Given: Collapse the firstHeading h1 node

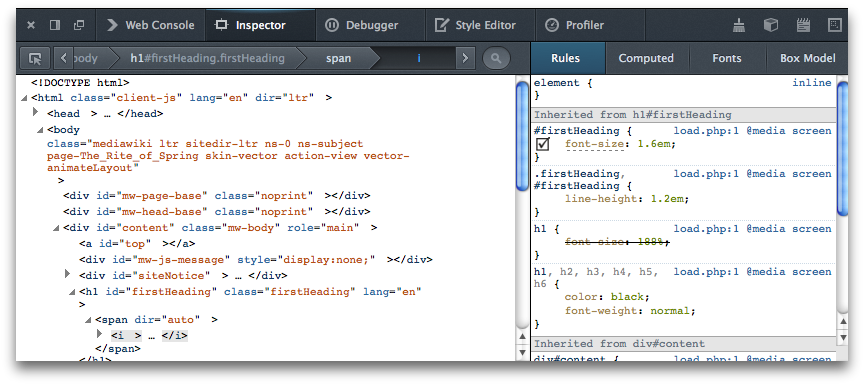Looking at the screenshot, I should (x=72, y=292).
